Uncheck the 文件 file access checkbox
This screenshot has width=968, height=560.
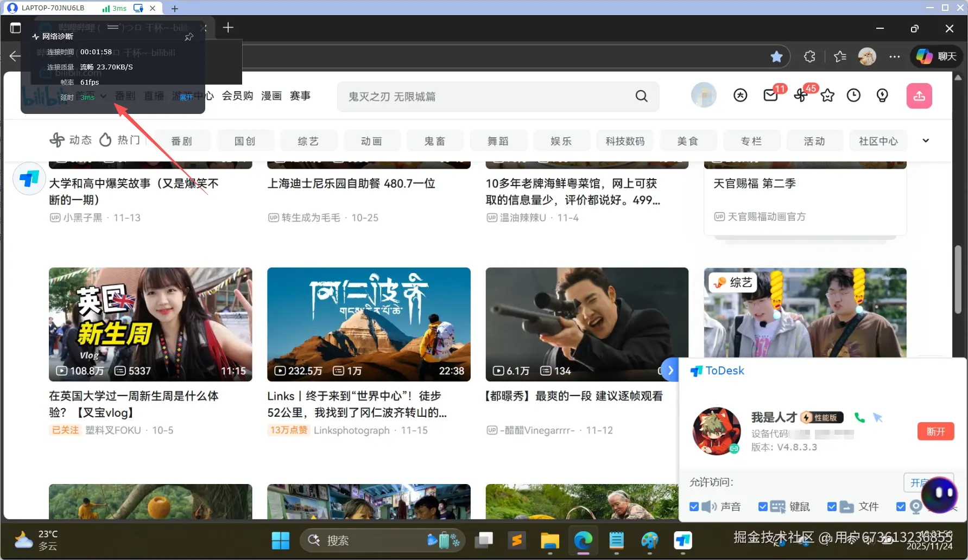pyautogui.click(x=832, y=506)
